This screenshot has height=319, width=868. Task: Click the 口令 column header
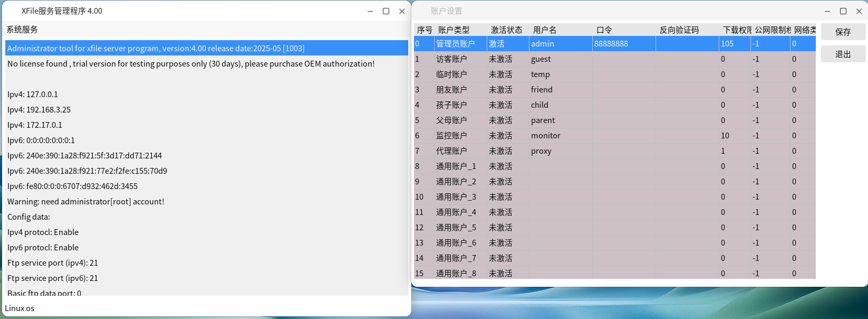click(604, 30)
